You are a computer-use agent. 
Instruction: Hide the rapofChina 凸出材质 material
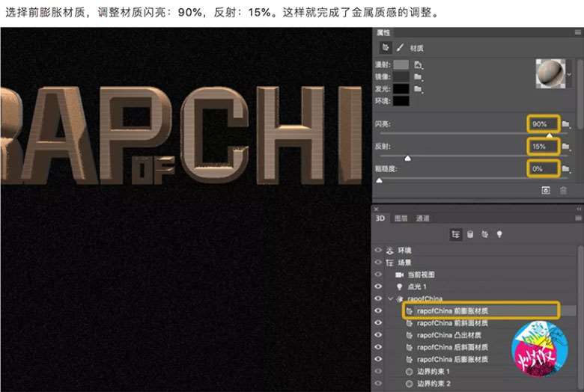tap(378, 334)
